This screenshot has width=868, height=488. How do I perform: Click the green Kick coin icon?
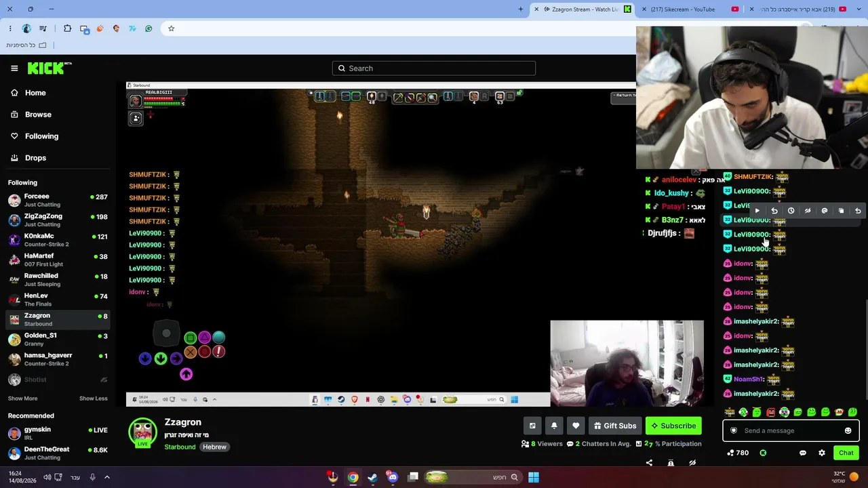(x=763, y=453)
